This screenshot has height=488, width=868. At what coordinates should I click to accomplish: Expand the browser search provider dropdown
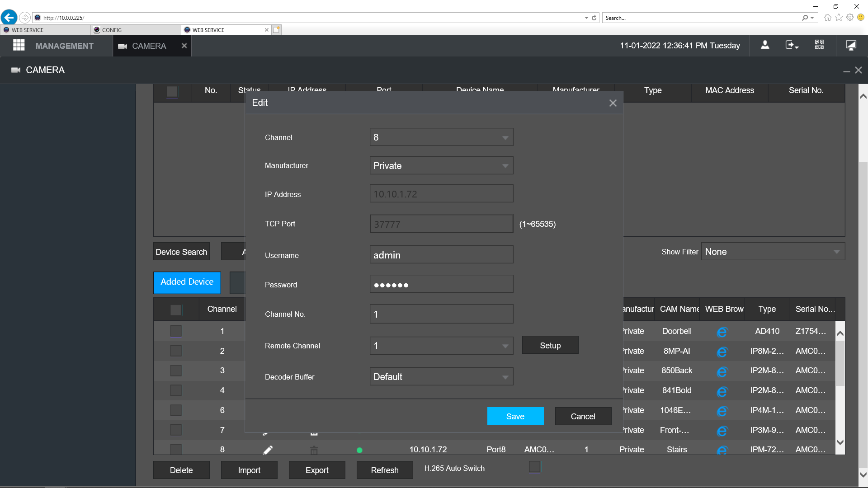[812, 18]
